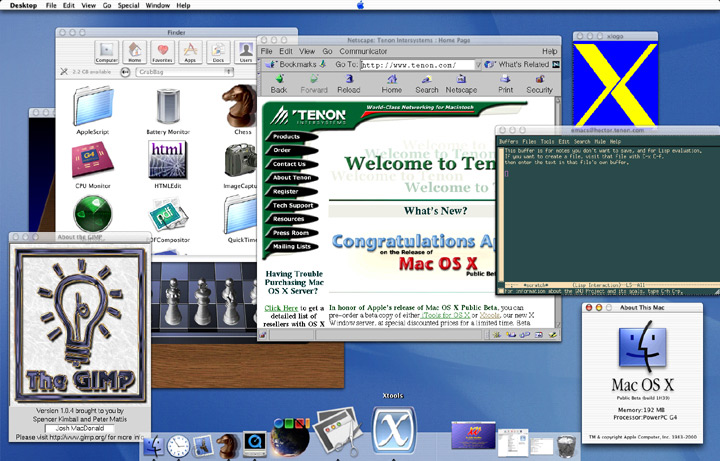Click Press Room nav button

pos(290,233)
